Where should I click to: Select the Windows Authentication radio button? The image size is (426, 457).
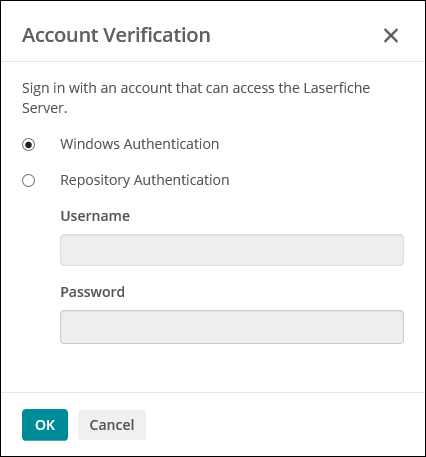click(x=28, y=144)
